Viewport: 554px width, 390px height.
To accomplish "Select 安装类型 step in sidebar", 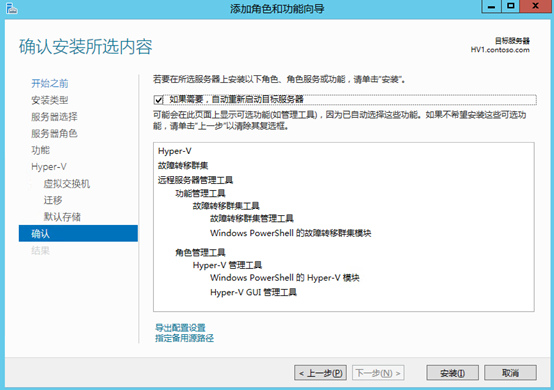I will (x=50, y=100).
